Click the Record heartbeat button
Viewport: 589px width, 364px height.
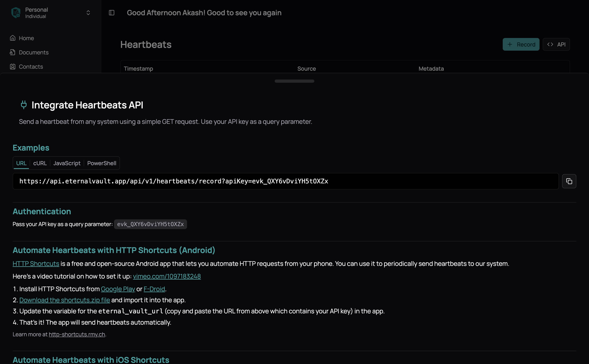click(521, 44)
